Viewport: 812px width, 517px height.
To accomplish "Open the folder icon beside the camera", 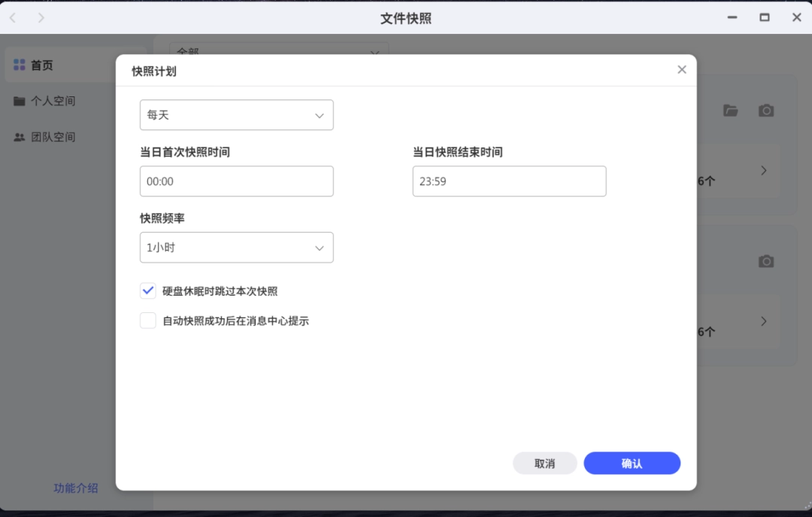I will click(730, 111).
